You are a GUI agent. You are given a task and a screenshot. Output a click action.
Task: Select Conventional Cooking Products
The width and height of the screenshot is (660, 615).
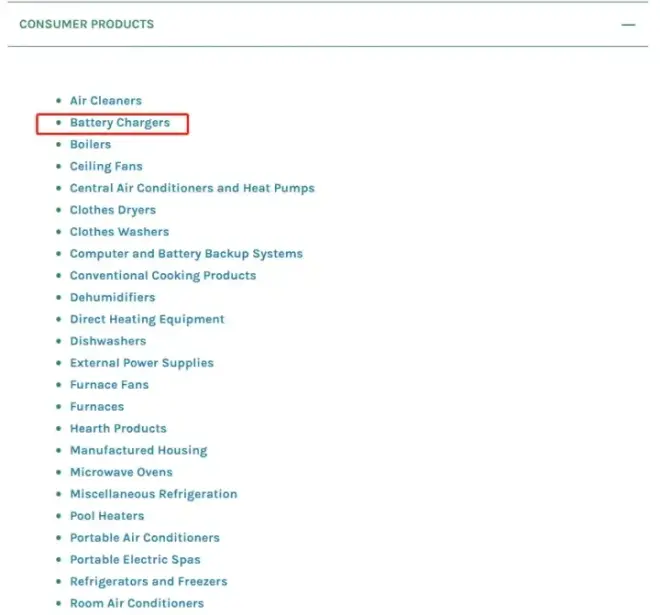coord(162,276)
